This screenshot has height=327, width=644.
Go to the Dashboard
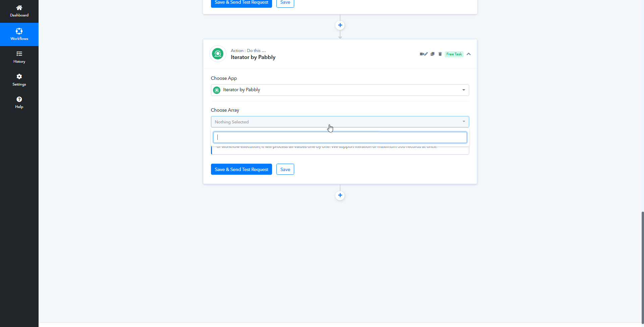pos(19,11)
